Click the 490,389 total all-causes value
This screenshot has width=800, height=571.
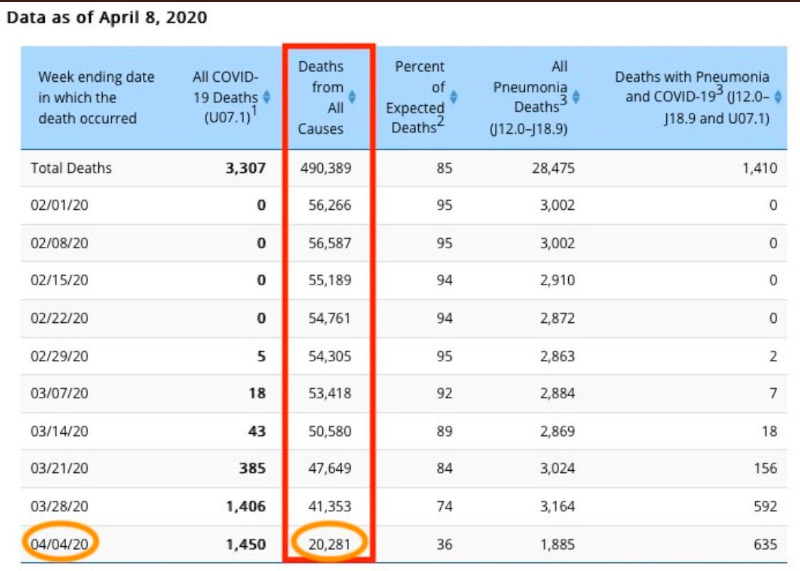click(326, 168)
